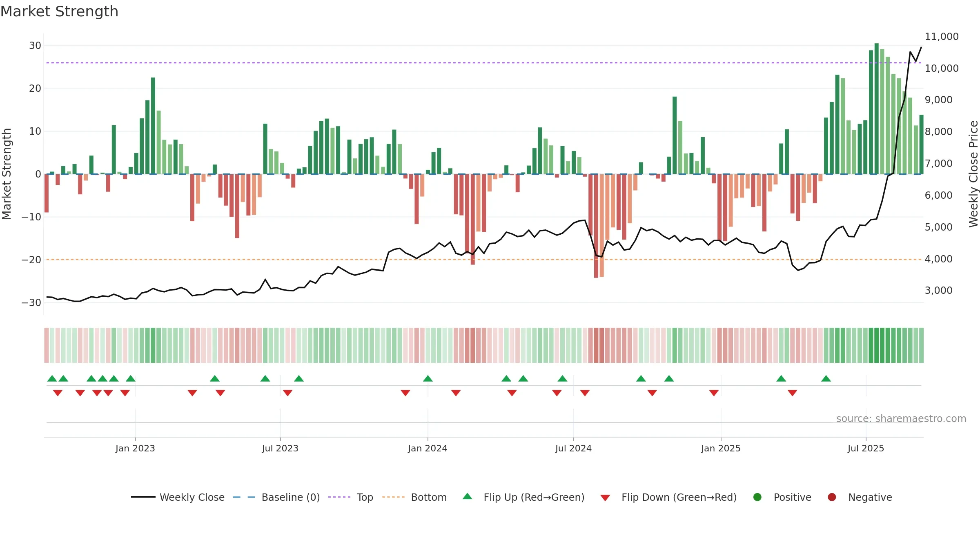The width and height of the screenshot is (980, 551).
Task: Click the Negative legend label
Action: click(x=870, y=498)
